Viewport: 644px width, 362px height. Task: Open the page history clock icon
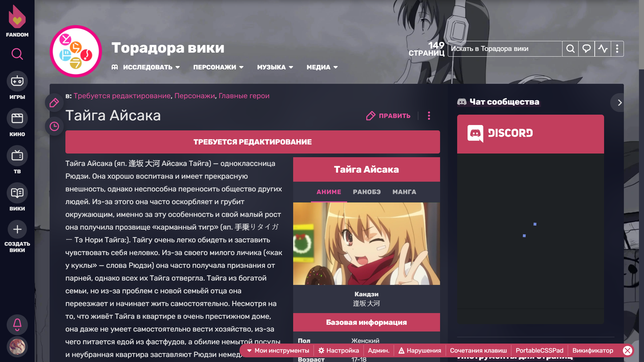[x=54, y=126]
